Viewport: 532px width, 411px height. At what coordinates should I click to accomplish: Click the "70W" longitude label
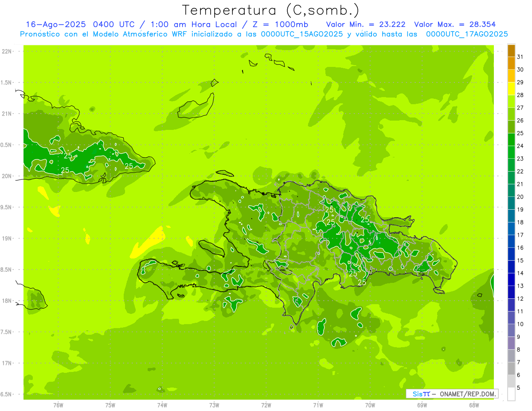pyautogui.click(x=370, y=405)
